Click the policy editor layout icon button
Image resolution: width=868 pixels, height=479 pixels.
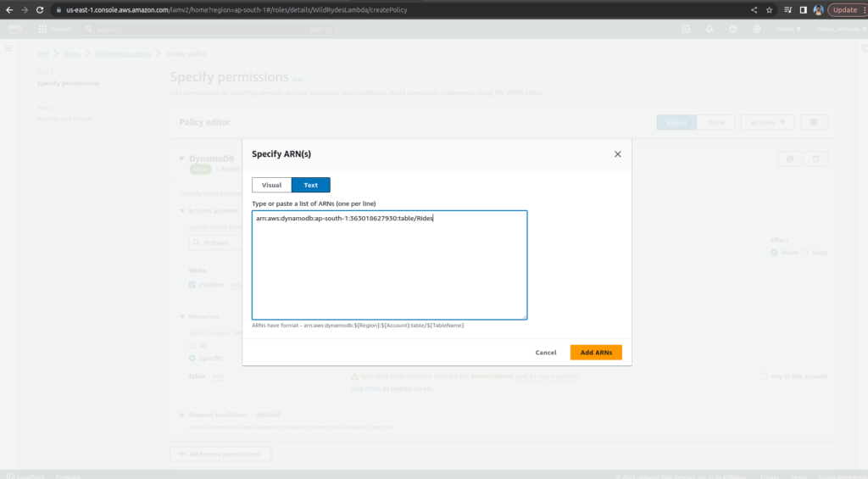point(814,122)
